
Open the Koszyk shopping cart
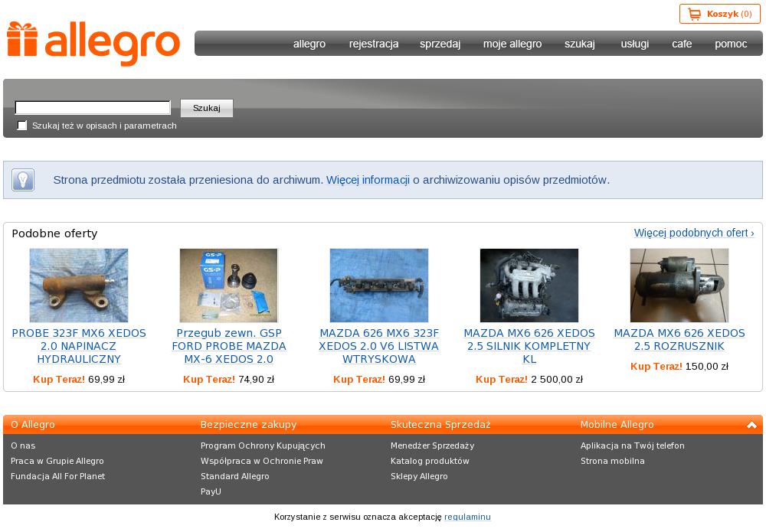pyautogui.click(x=719, y=14)
